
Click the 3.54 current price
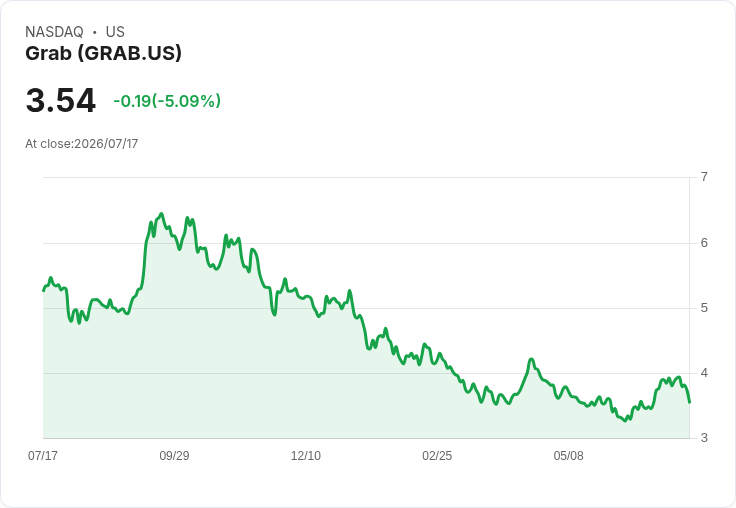point(61,100)
